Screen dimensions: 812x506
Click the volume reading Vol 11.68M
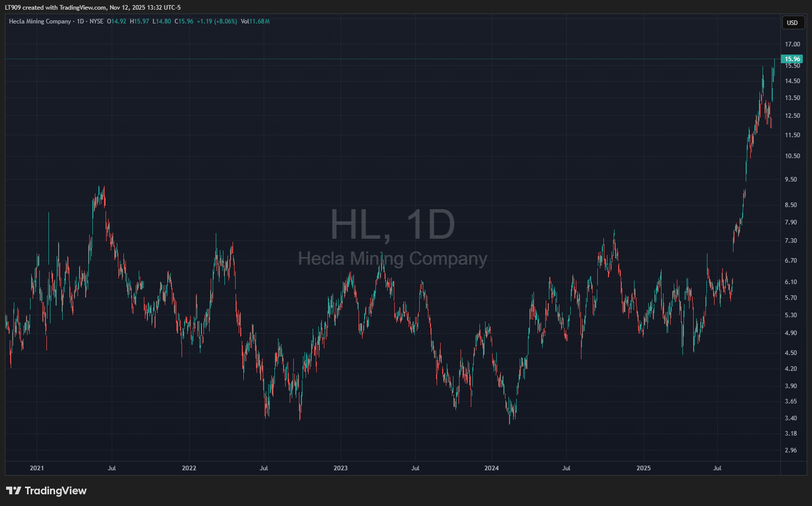click(255, 21)
